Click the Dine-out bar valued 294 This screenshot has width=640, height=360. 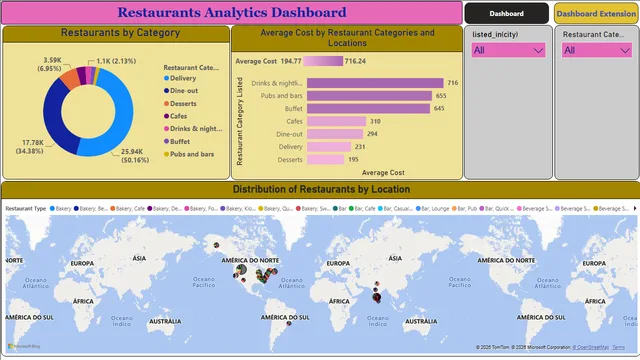pos(335,134)
